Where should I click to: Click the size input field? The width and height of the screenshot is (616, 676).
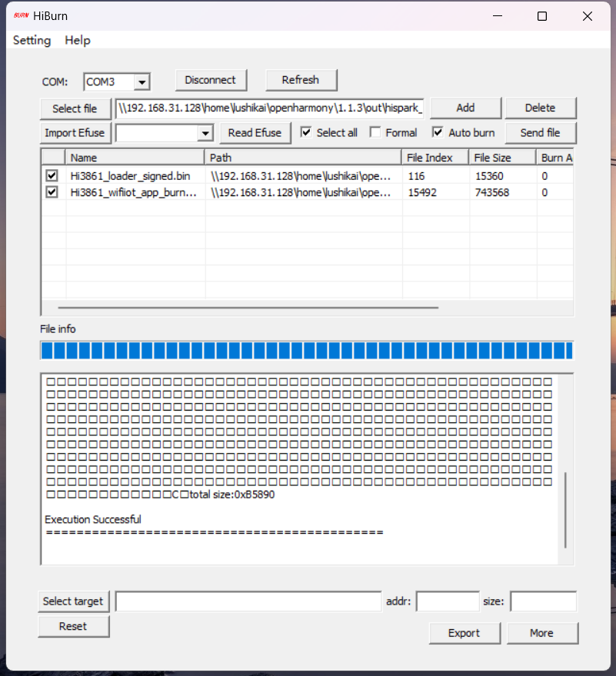543,601
